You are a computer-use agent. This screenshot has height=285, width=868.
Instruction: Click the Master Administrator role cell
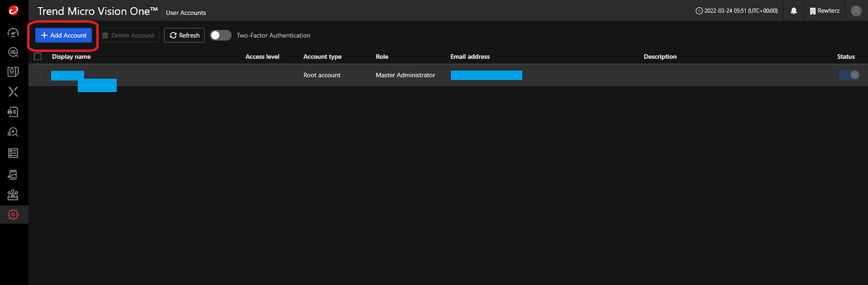pyautogui.click(x=405, y=75)
